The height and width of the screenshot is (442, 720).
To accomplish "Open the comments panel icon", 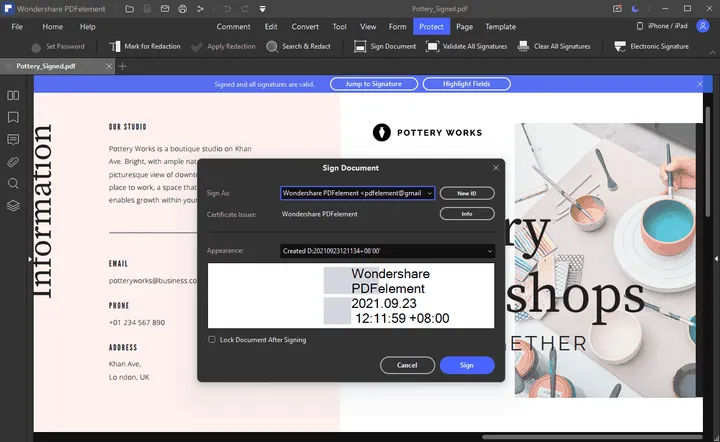I will (x=13, y=139).
